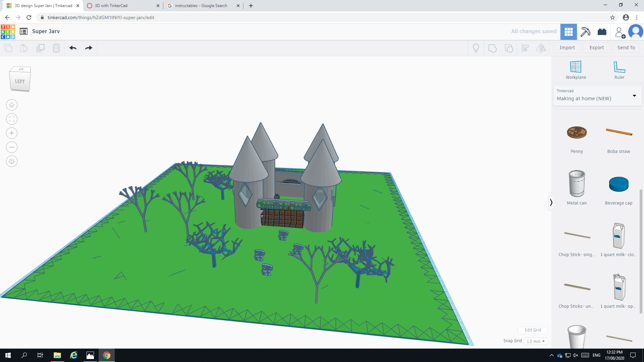The width and height of the screenshot is (644, 362).
Task: Click the address bar URL
Action: point(101,17)
